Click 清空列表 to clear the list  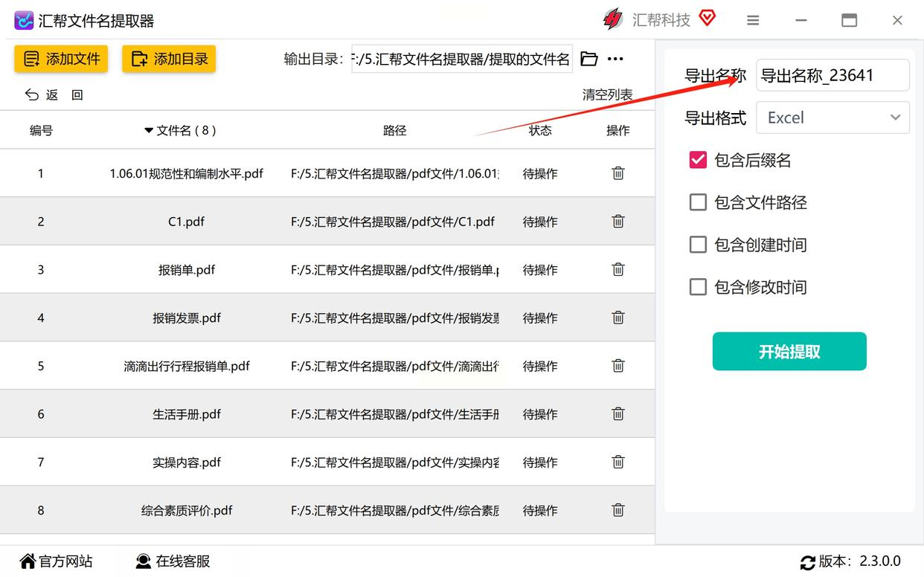[607, 94]
